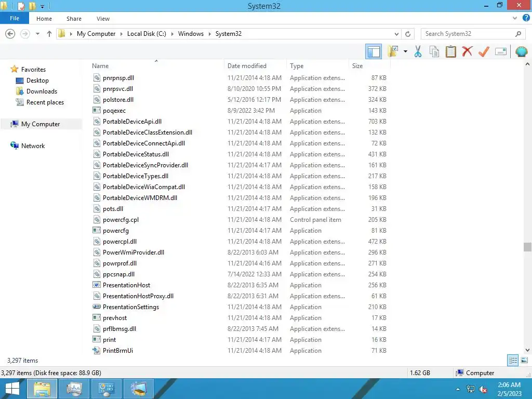Screen dimensions: 532x399
Task: Select the PresentationSettings file icon
Action: coord(97,307)
